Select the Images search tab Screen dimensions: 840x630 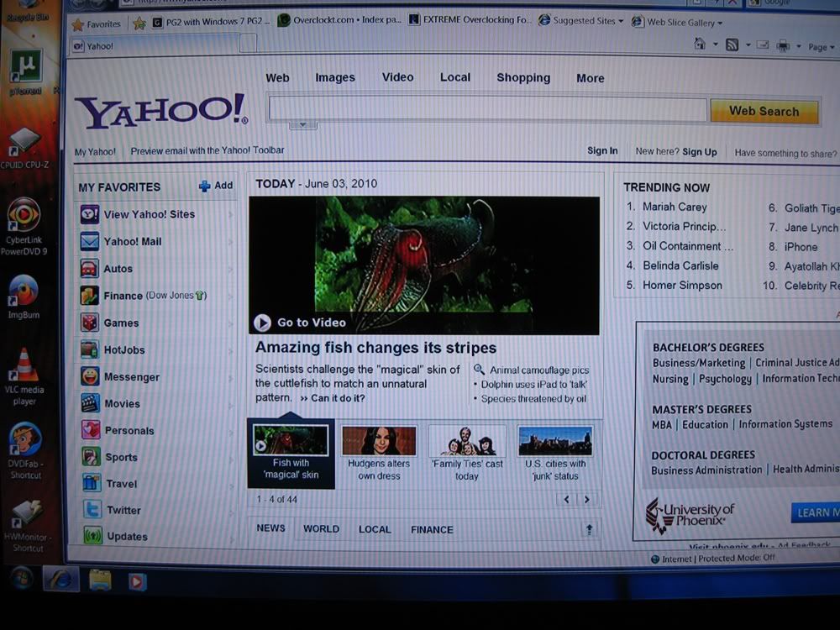[x=335, y=77]
